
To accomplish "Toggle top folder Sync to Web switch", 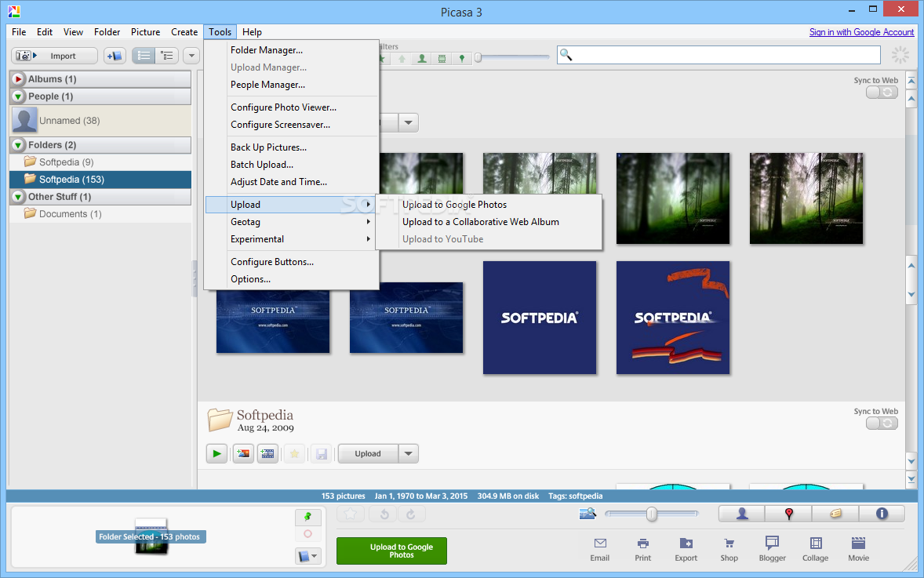I will 882,93.
